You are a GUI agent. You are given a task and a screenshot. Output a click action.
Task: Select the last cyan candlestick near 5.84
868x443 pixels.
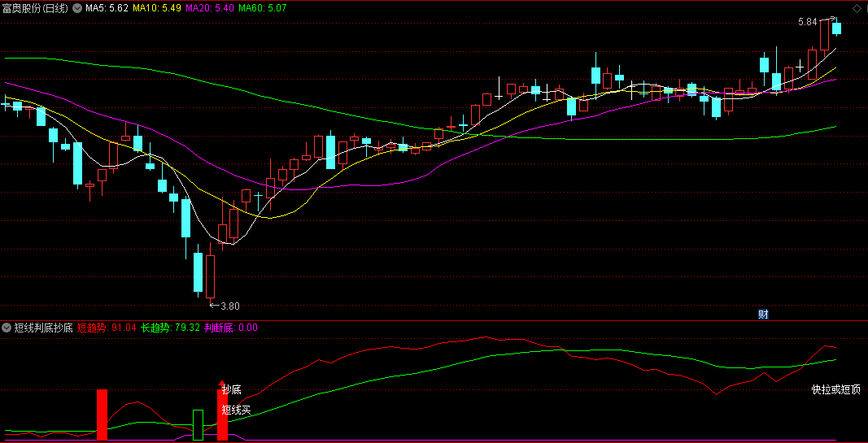tap(836, 28)
